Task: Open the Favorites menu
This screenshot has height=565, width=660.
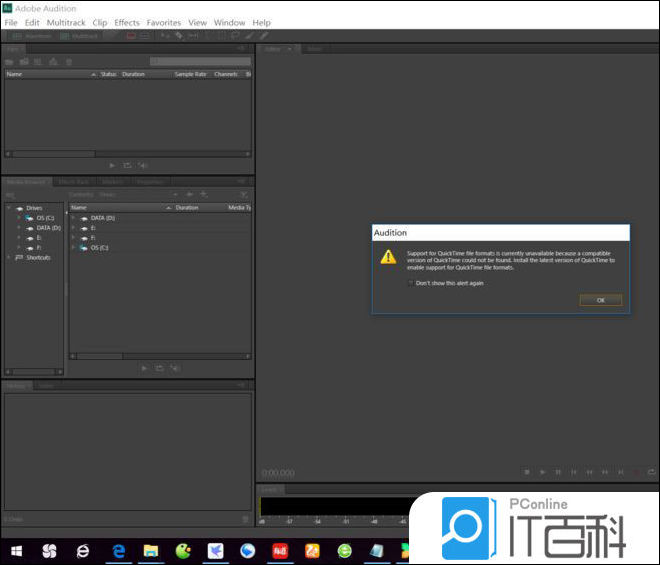Action: [164, 22]
